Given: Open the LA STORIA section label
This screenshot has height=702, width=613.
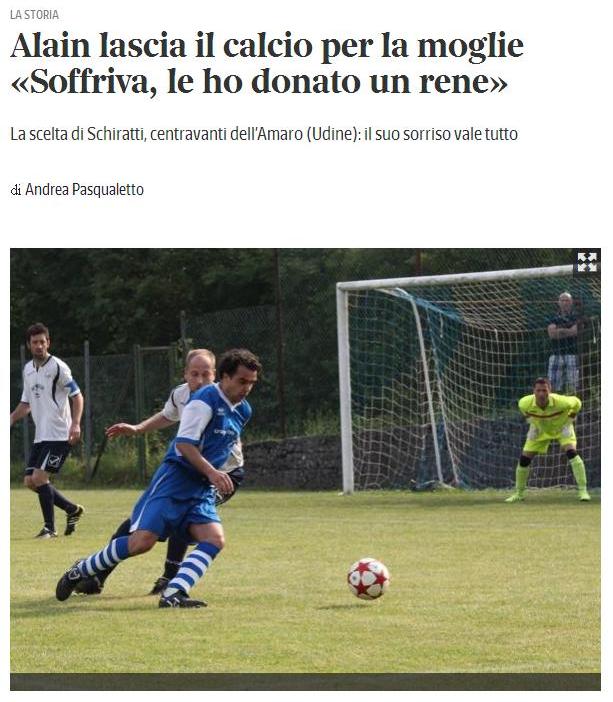Looking at the screenshot, I should point(34,15).
